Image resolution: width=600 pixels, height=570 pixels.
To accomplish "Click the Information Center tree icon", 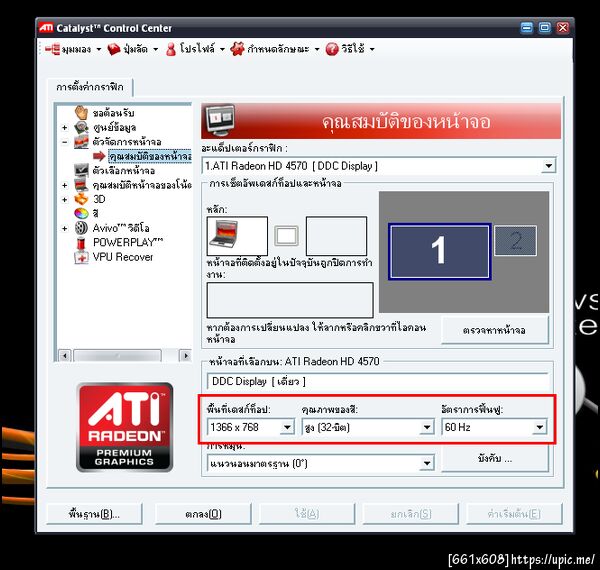I will (x=81, y=127).
